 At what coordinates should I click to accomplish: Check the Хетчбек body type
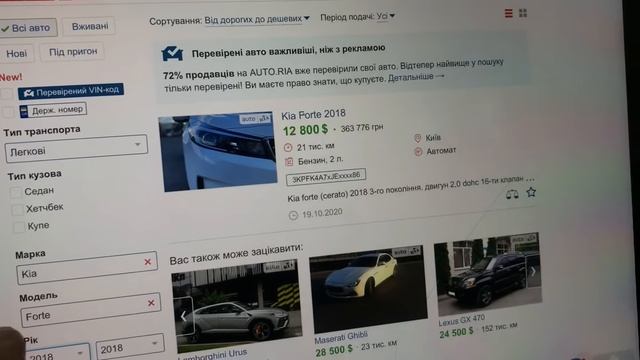[18, 210]
